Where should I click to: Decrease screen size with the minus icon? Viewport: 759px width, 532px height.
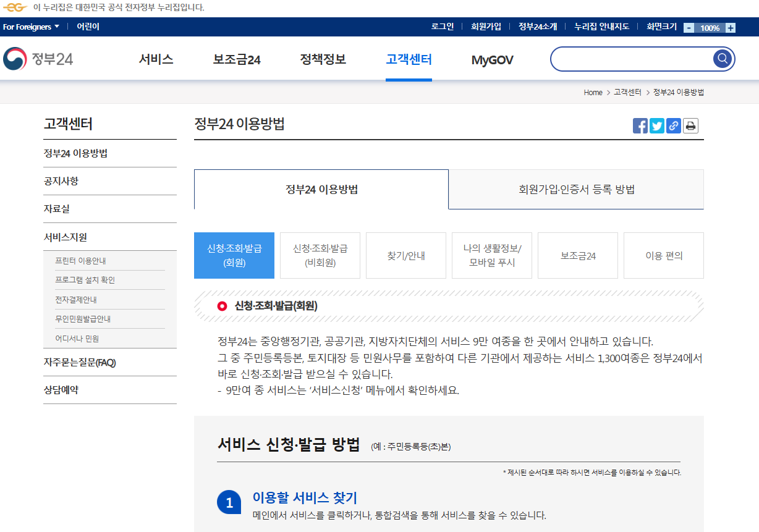tap(689, 27)
